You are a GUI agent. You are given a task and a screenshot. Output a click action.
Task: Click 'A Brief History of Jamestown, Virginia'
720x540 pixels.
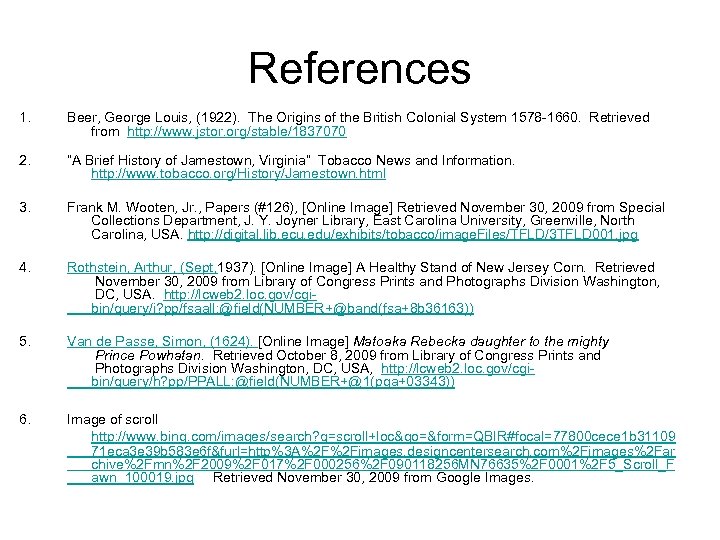coord(189,160)
